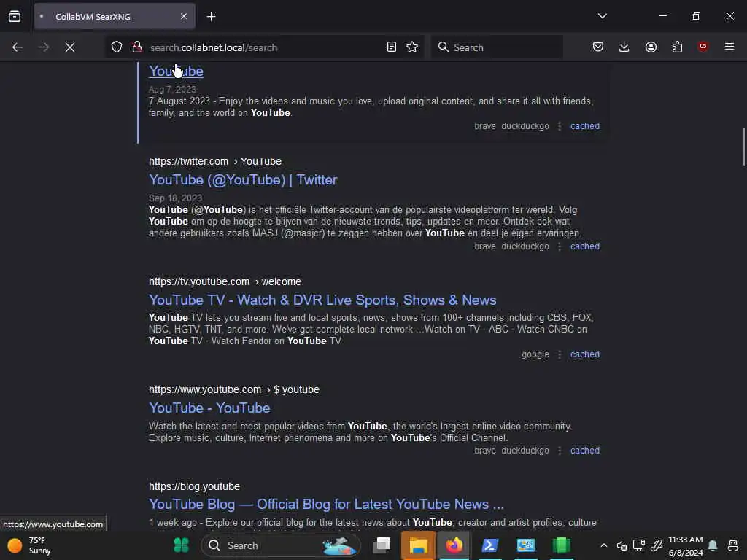Open options dots for Aug 7 YouTube result
This screenshot has width=747, height=560.
[x=560, y=126]
